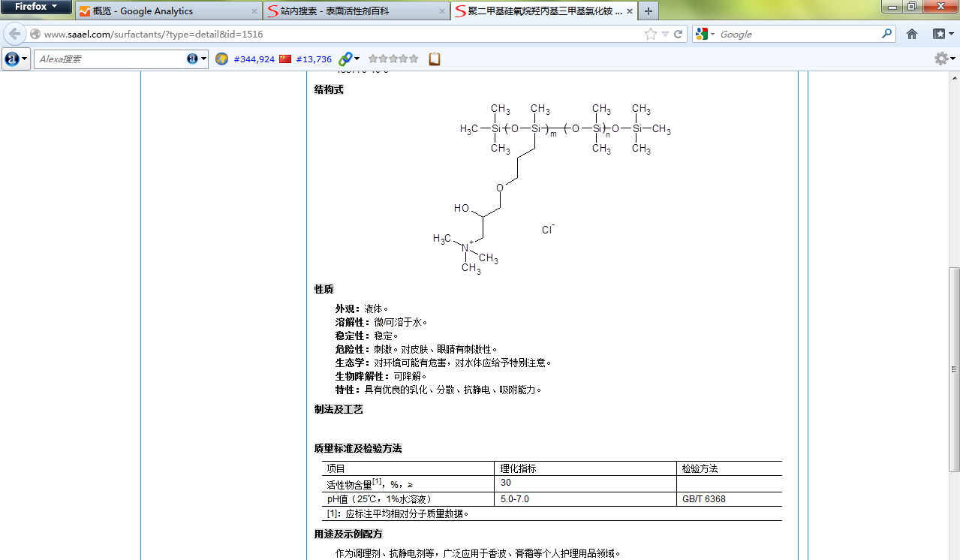The image size is (960, 560).
Task: Click the scrollbar up arrow
Action: pyautogui.click(x=954, y=77)
